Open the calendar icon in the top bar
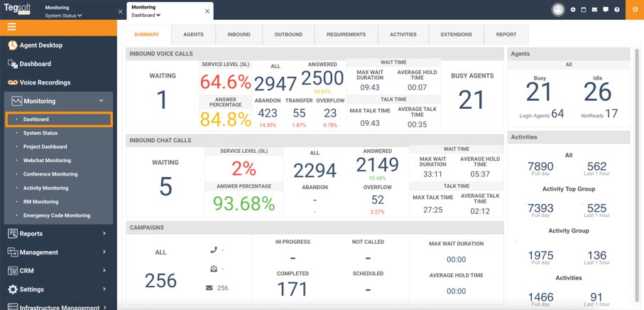The image size is (644, 310). tap(584, 9)
